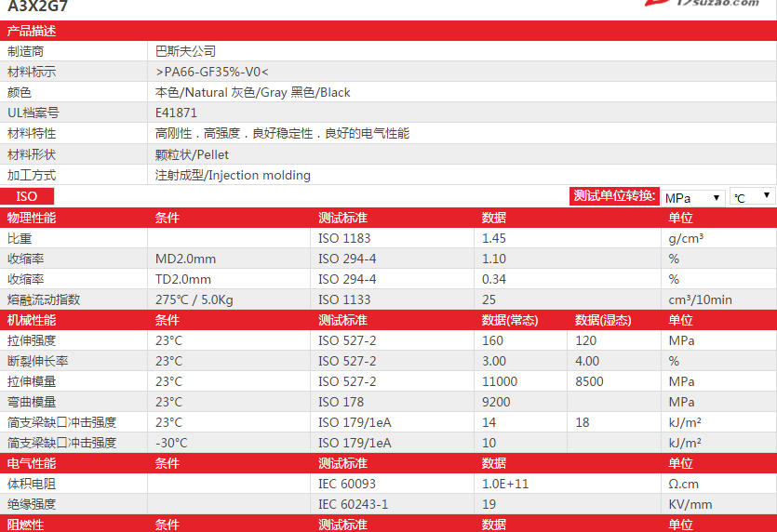The image size is (777, 532).
Task: Click the elongation wet value 4.00
Action: click(587, 361)
